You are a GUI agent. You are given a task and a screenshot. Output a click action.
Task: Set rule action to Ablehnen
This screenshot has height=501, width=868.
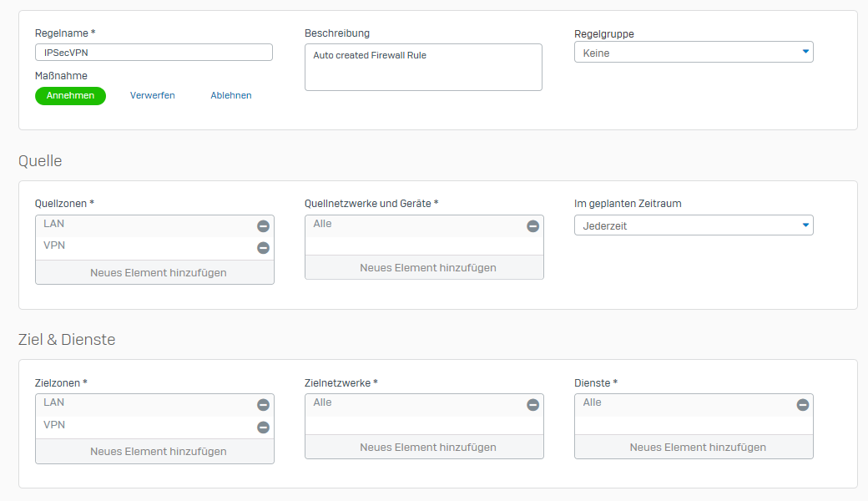[231, 96]
